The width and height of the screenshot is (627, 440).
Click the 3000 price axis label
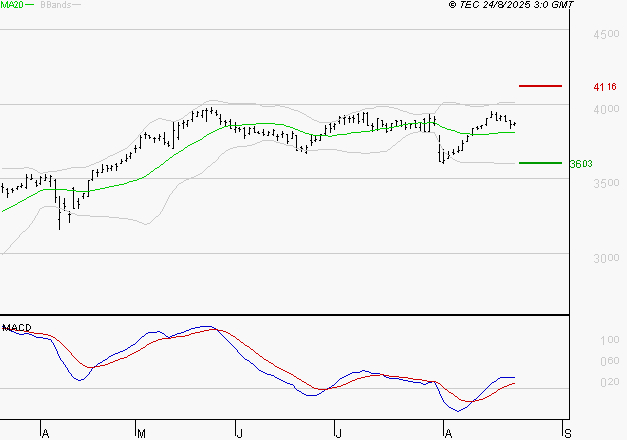pos(606,258)
